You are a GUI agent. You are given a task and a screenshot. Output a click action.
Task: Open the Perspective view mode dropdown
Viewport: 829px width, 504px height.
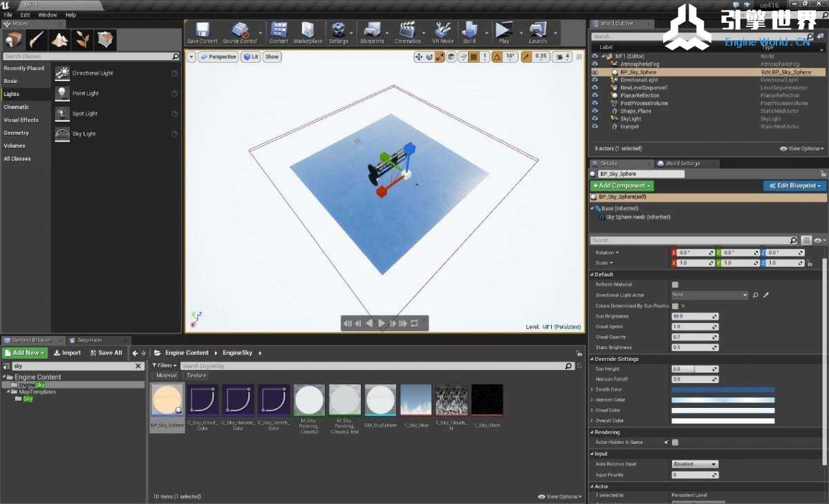[218, 57]
